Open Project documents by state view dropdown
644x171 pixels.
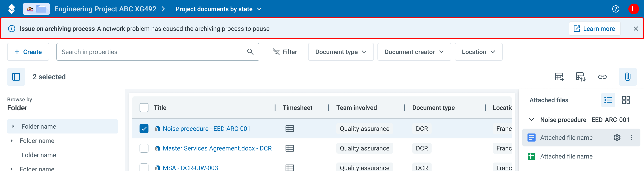click(x=218, y=9)
